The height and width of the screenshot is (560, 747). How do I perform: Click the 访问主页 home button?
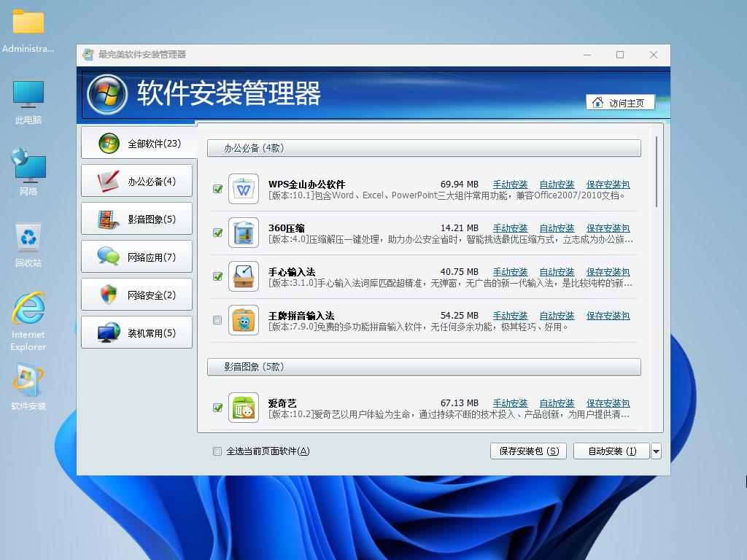point(620,103)
